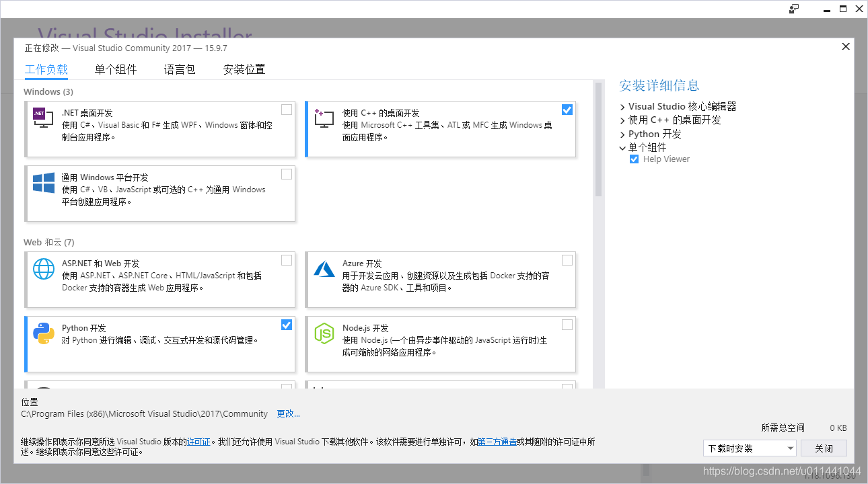
Task: Click the 关闭 button
Action: [824, 448]
